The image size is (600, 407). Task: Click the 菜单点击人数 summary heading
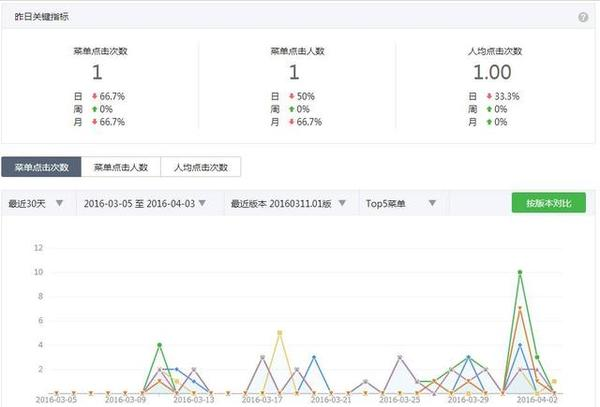[x=297, y=51]
